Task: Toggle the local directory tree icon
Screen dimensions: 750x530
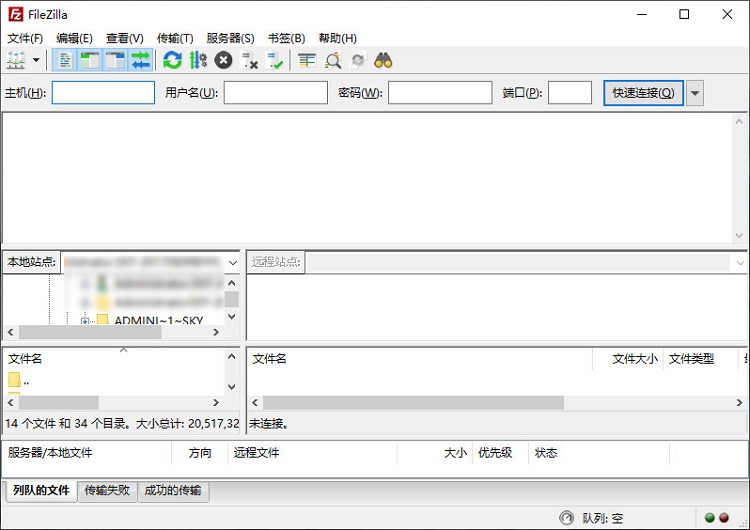Action: pos(89,60)
